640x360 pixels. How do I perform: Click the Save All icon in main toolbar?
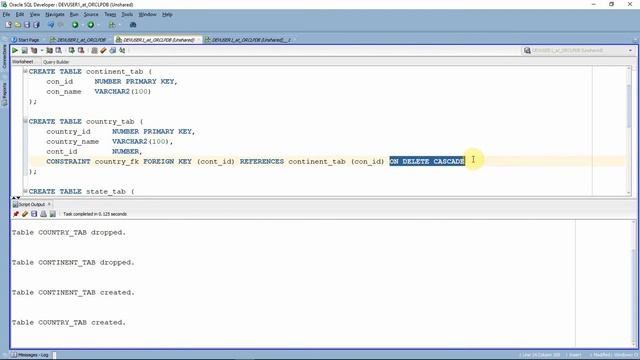pyautogui.click(x=36, y=25)
